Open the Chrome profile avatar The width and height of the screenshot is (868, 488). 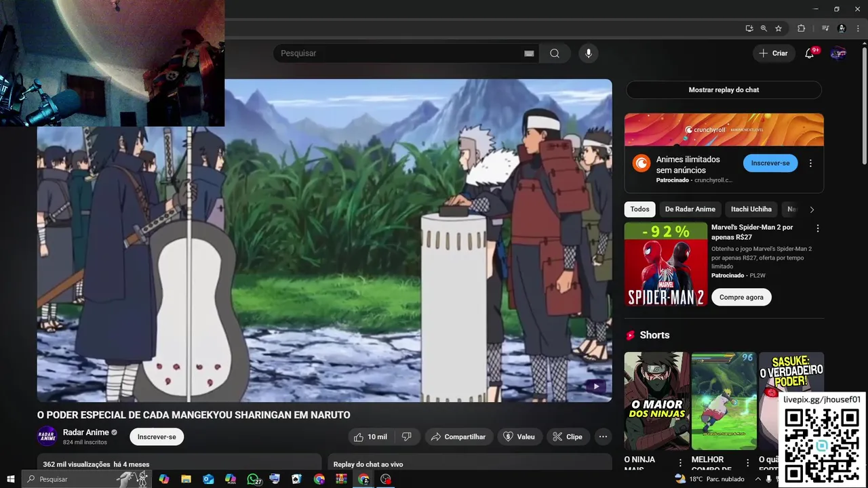click(x=842, y=28)
